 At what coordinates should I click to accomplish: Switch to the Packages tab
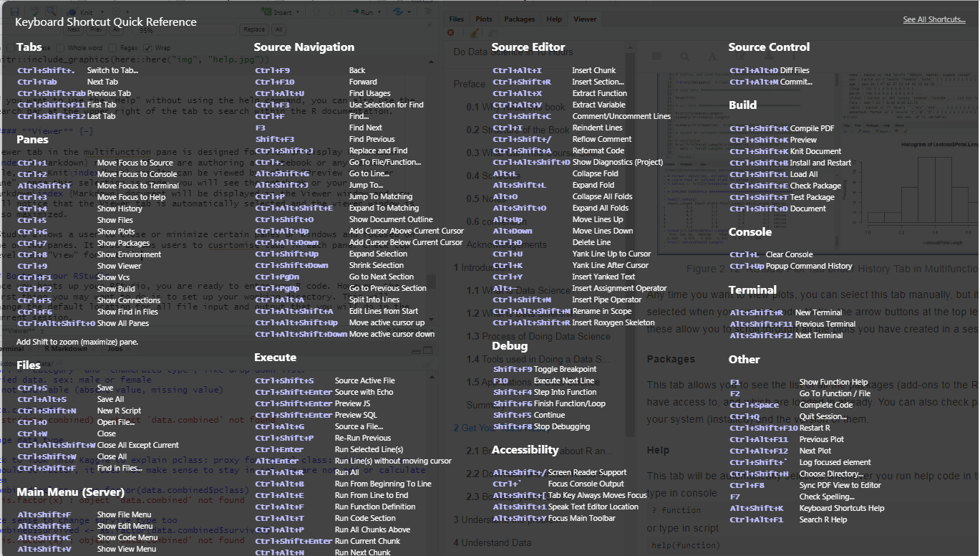(x=520, y=19)
